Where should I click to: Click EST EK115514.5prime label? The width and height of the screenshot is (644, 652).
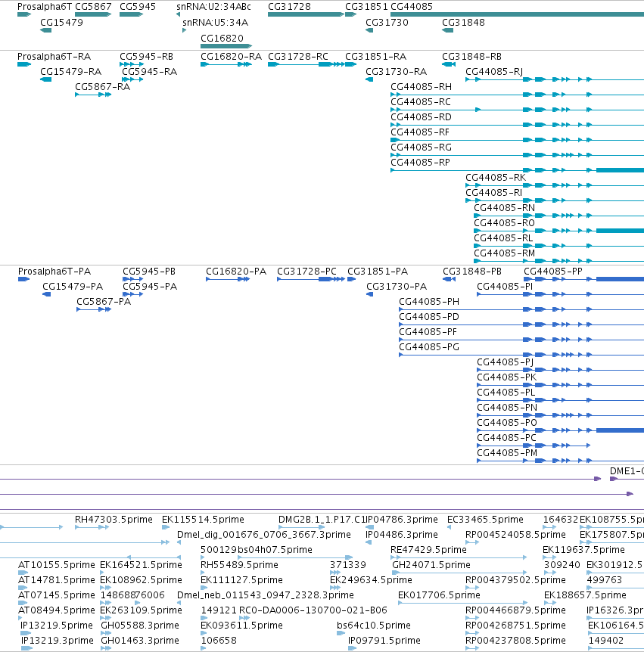(203, 520)
